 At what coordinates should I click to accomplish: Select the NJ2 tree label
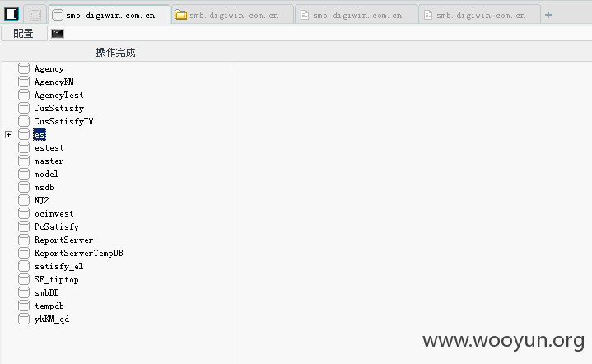point(41,200)
